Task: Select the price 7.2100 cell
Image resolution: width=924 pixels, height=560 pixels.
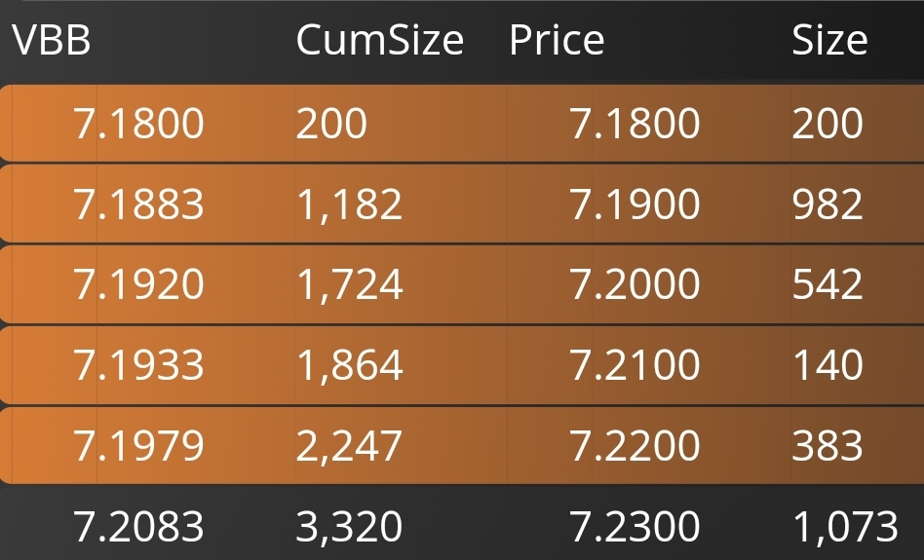Action: (635, 364)
